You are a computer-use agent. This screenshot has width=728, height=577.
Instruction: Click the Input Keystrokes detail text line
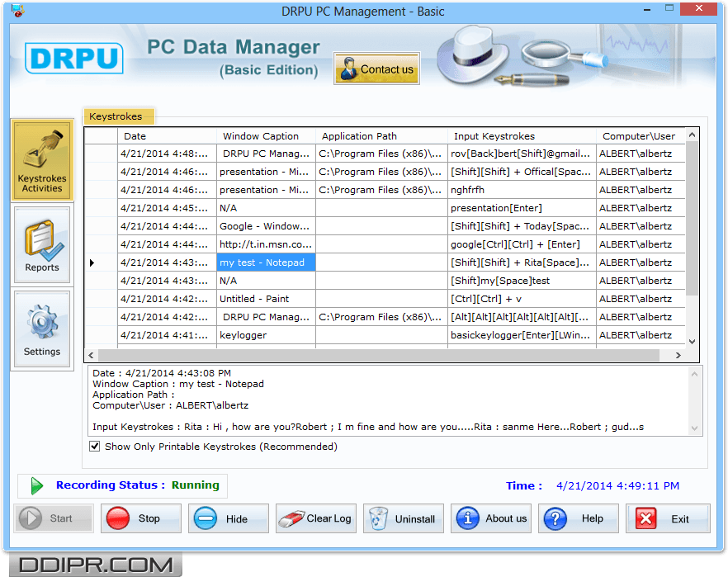point(368,427)
